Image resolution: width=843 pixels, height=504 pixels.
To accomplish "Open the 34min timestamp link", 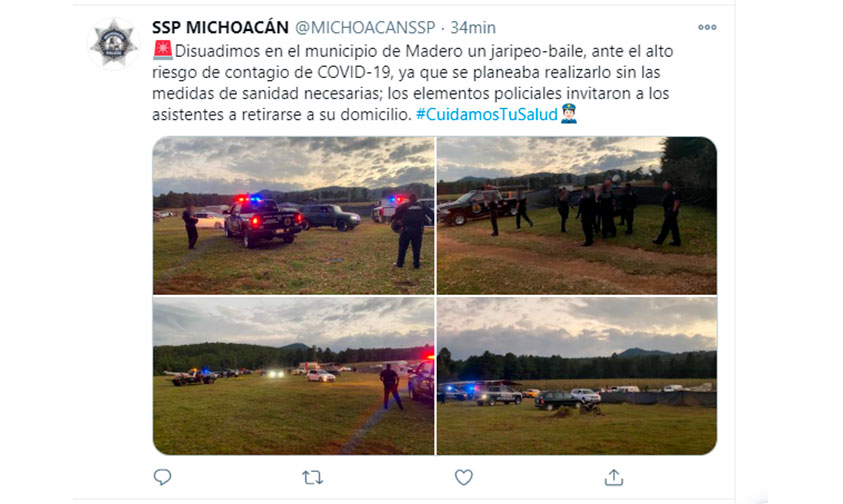I will click(x=473, y=27).
